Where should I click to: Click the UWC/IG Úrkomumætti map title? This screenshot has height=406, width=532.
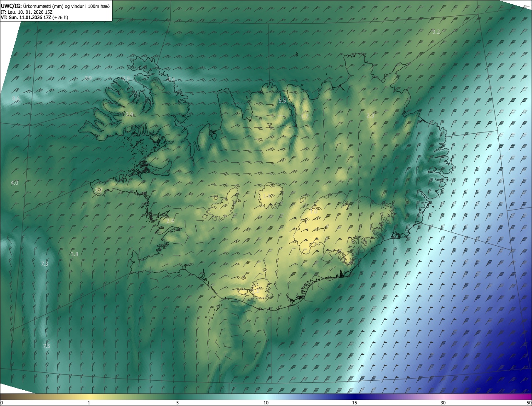55,5
